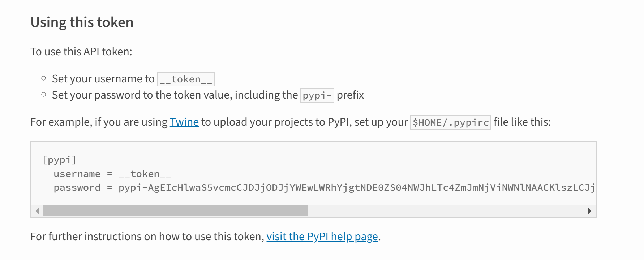Screen dimensions: 644x260
Task: Click the Using this token heading
Action: [x=82, y=22]
